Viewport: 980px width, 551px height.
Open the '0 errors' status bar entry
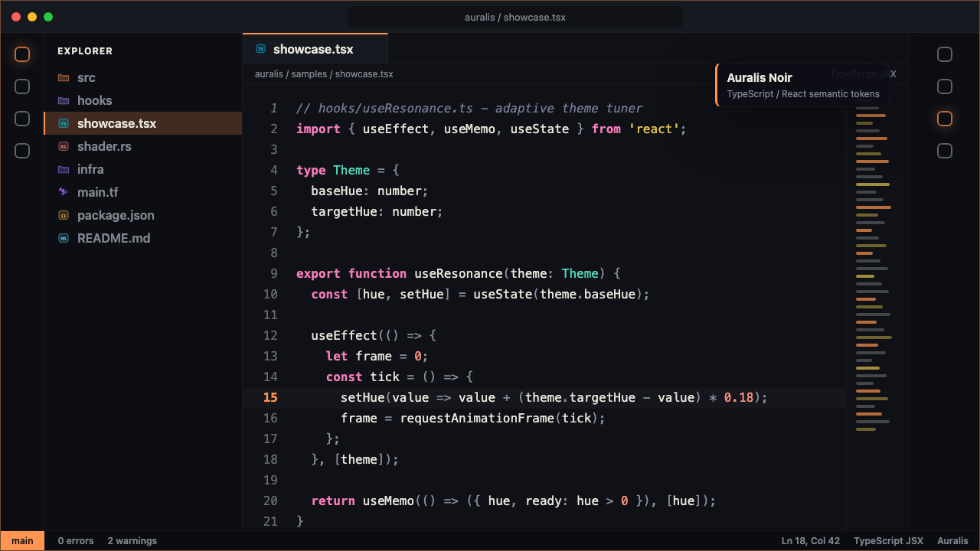click(x=76, y=541)
